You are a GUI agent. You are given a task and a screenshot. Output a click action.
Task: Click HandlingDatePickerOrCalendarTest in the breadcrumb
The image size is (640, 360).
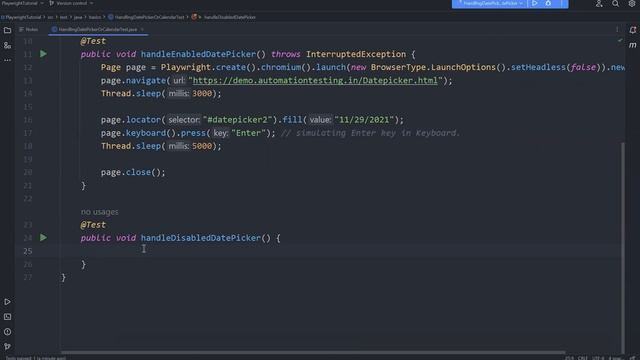coord(149,17)
